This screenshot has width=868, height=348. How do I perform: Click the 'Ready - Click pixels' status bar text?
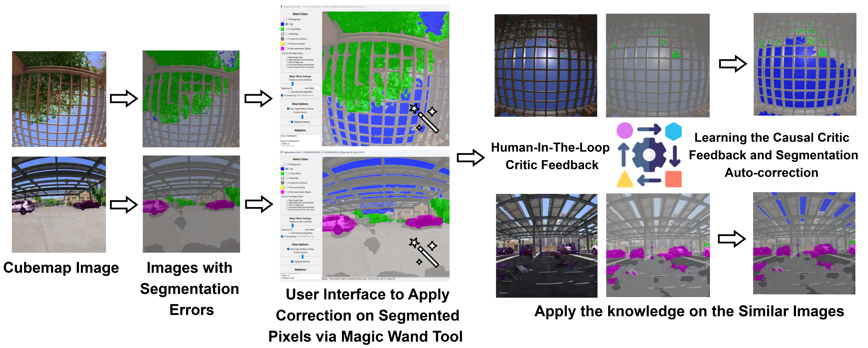tap(359, 279)
